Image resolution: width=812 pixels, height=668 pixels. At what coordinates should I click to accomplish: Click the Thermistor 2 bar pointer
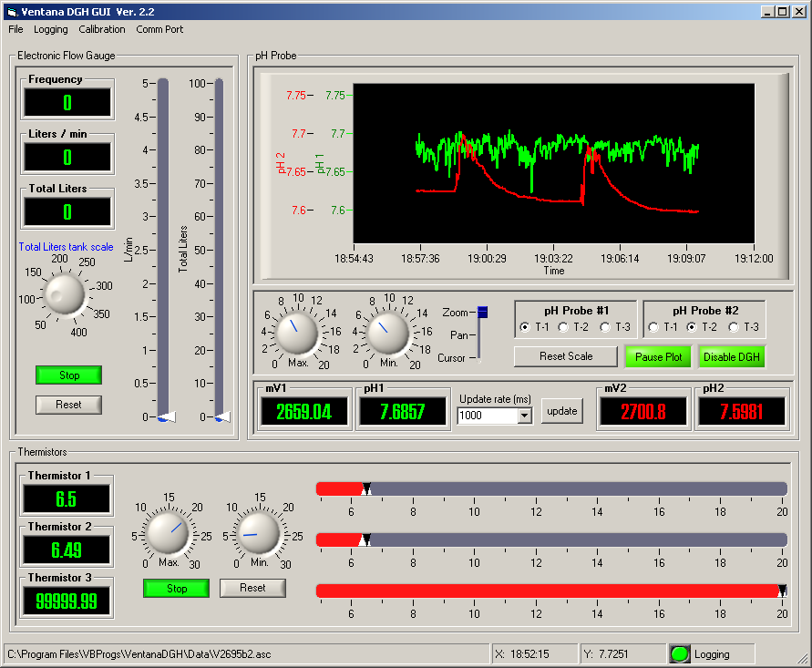coord(365,540)
